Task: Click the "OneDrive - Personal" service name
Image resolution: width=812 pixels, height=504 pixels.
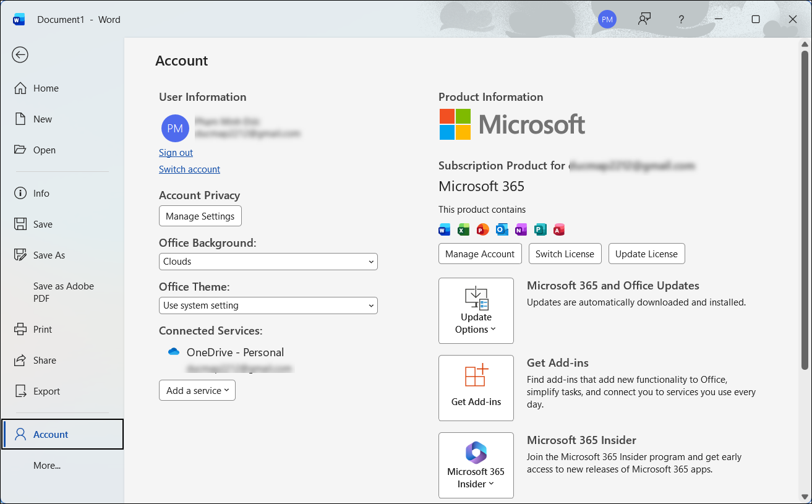Action: (235, 352)
